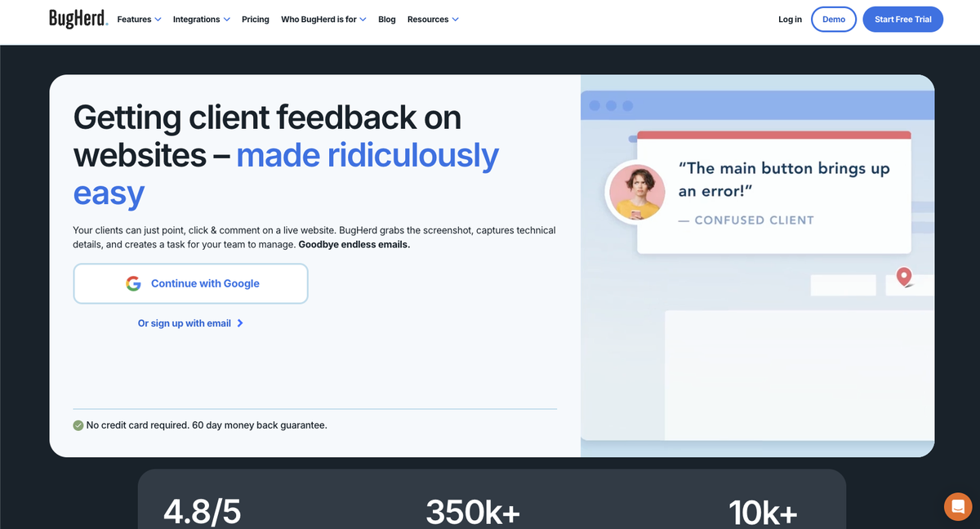Click the green checkmark guarantee icon
The height and width of the screenshot is (529, 980).
coord(78,425)
